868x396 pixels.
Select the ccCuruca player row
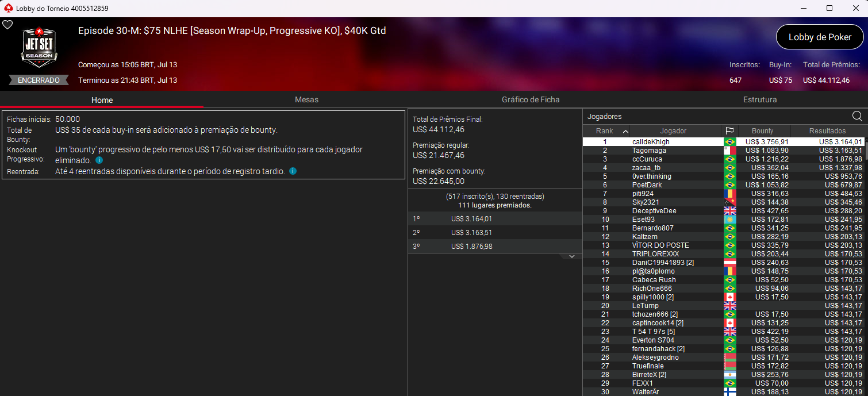[723, 159]
